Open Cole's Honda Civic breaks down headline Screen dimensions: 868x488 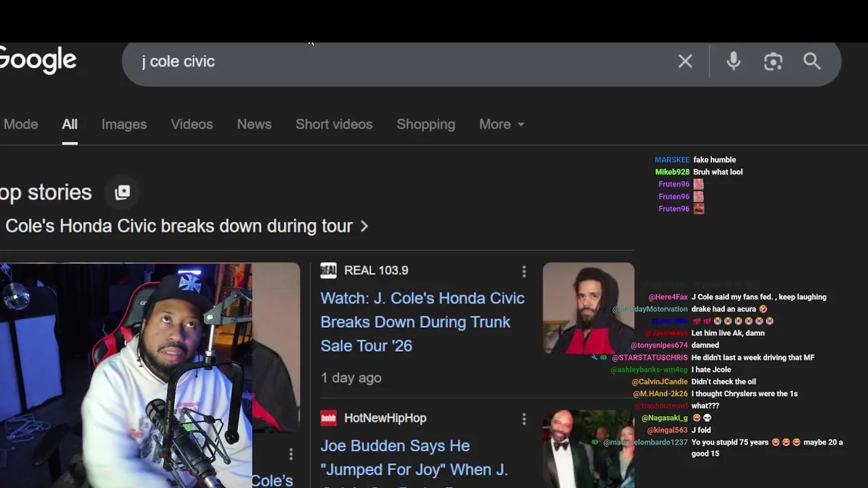(179, 226)
